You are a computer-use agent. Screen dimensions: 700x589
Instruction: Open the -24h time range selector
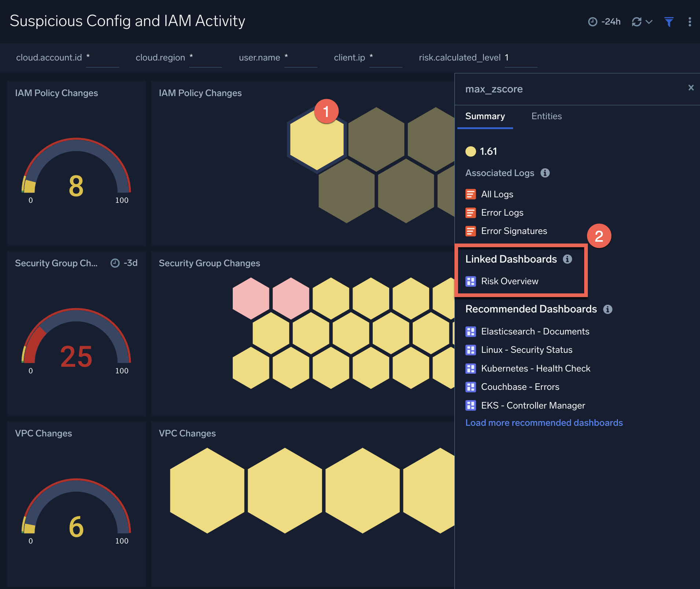click(x=605, y=22)
